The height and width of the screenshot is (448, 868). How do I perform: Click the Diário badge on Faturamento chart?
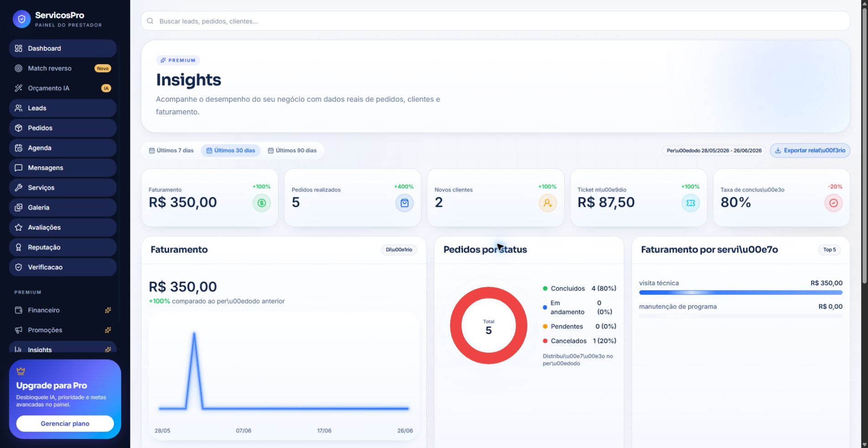tap(399, 250)
